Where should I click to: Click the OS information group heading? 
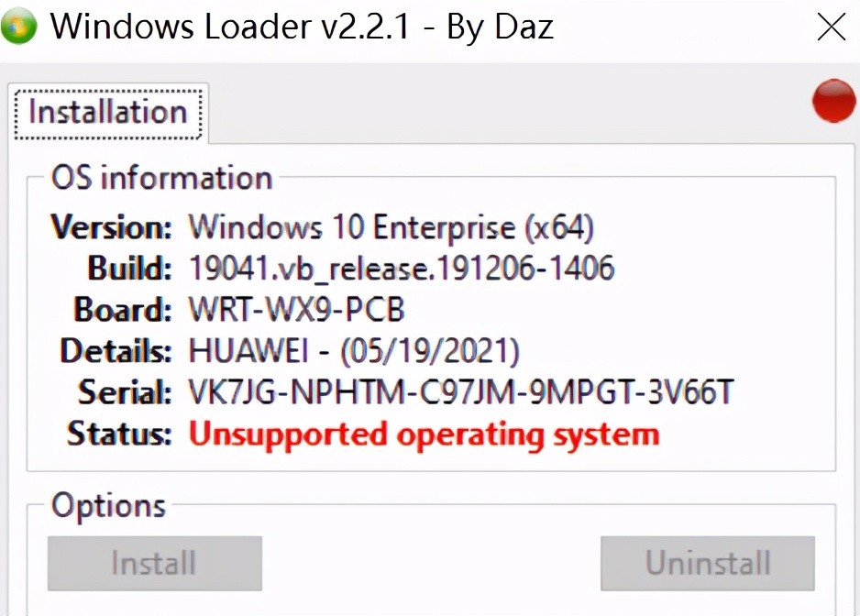click(x=161, y=177)
